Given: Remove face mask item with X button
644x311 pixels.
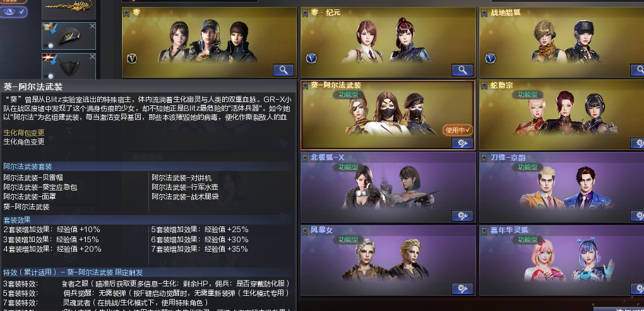Looking at the screenshot, I should point(92,57).
